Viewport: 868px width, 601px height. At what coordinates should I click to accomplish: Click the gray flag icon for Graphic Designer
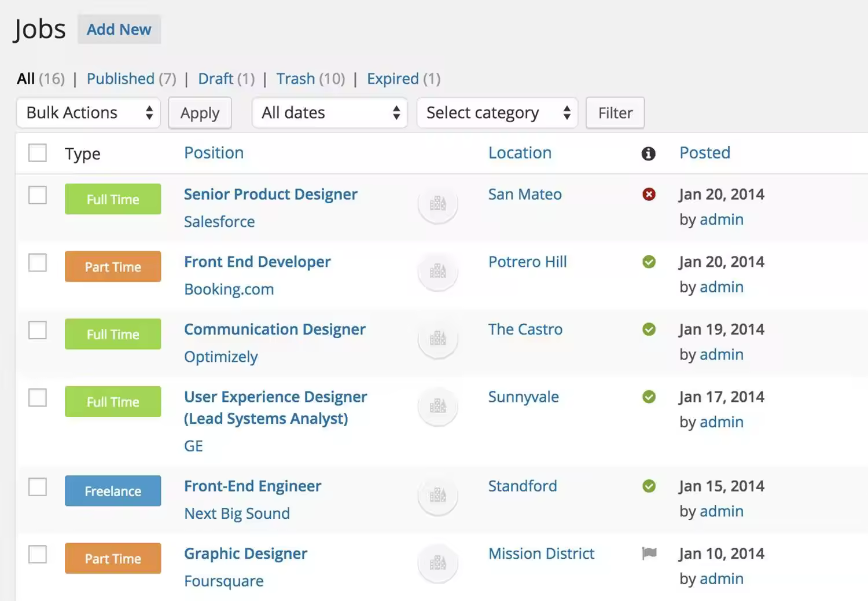[x=649, y=554]
